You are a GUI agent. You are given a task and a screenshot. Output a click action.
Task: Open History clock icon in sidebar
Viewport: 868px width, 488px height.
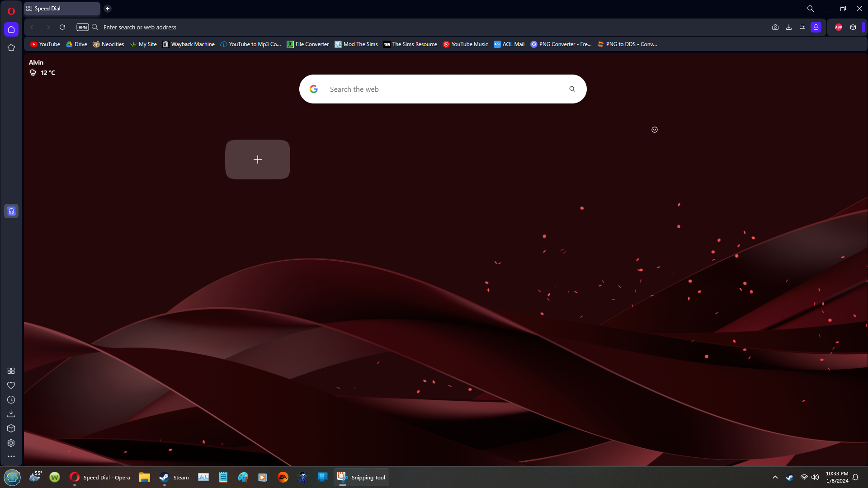tap(11, 400)
